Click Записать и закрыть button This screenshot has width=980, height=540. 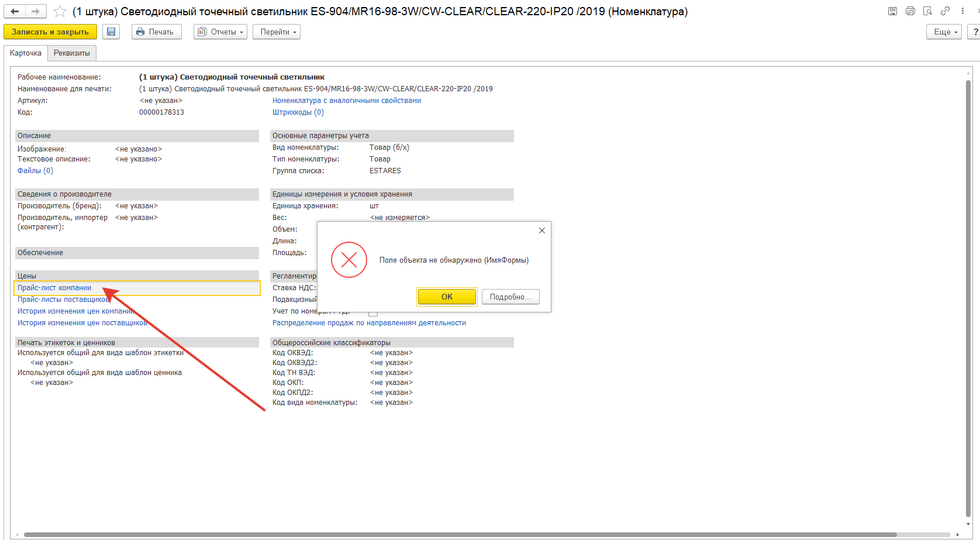pyautogui.click(x=50, y=32)
